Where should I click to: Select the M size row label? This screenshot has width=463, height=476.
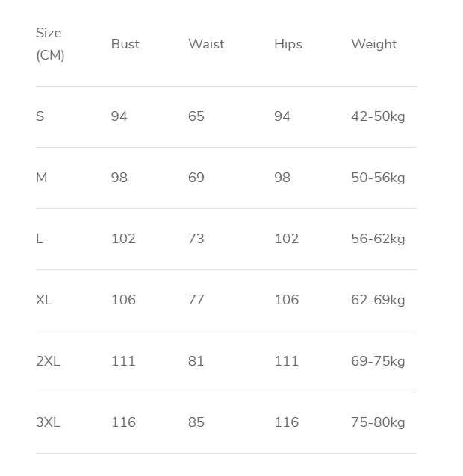[41, 178]
